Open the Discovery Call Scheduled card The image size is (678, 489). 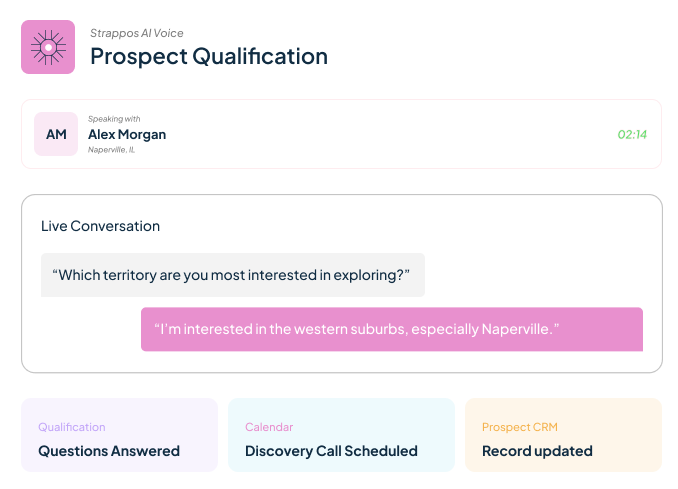pos(341,435)
